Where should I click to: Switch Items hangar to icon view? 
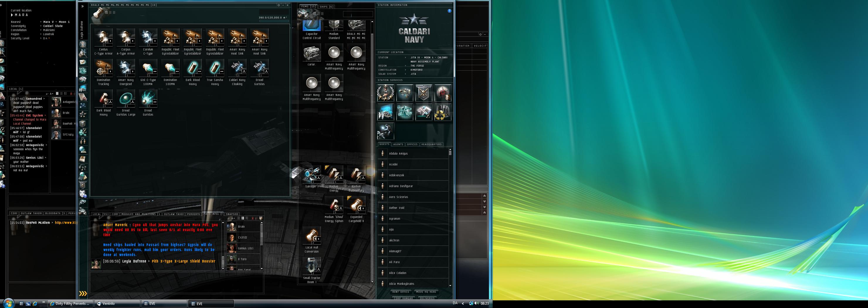tap(315, 13)
